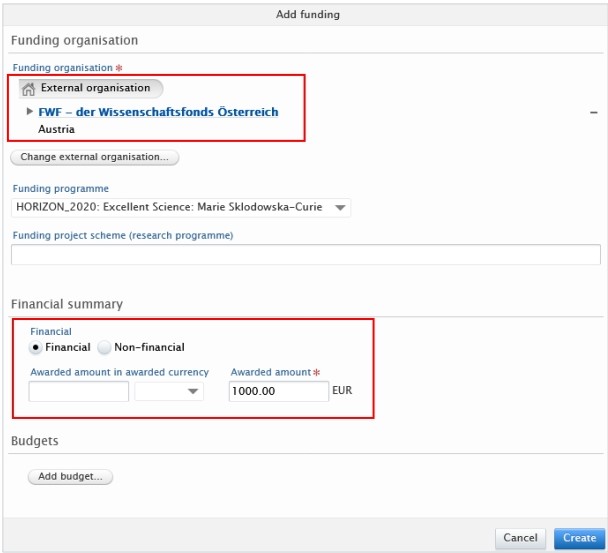Click the Financial summary section heading
608x553 pixels.
67,304
